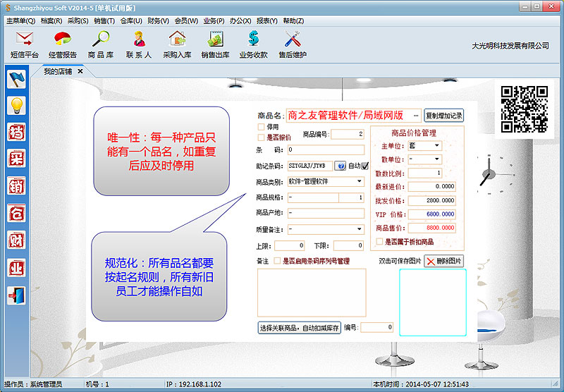Focus the 下限 lower limit field
564x392 pixels.
(348, 245)
